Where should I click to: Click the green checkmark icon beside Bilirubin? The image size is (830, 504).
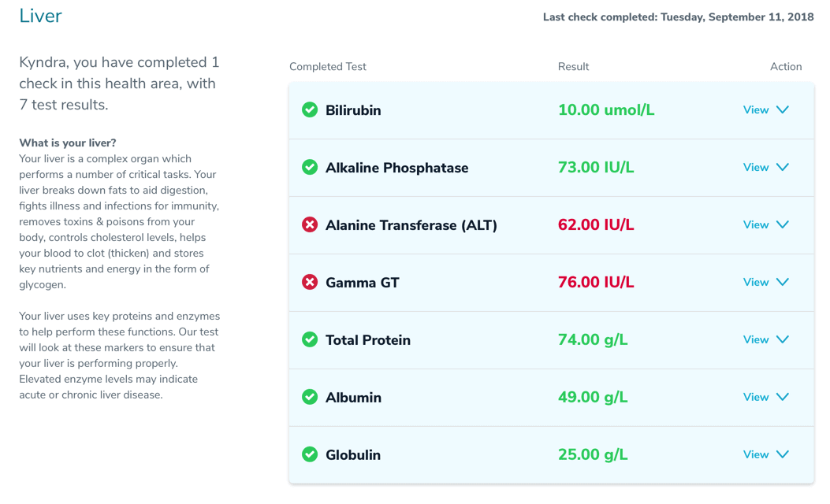coord(310,110)
